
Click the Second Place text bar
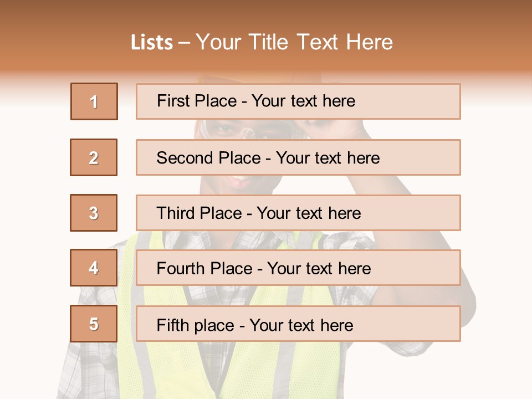pyautogui.click(x=298, y=157)
